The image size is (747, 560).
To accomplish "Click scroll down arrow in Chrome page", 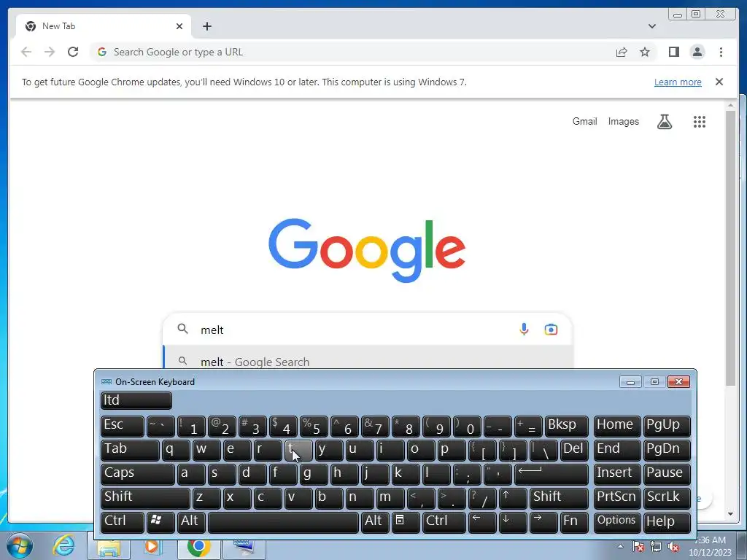I will (730, 514).
